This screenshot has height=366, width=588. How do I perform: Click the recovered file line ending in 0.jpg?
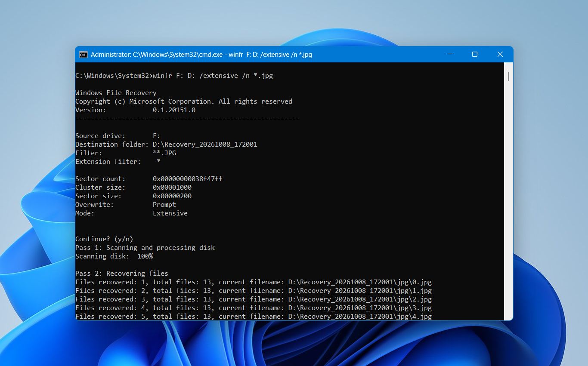(x=254, y=282)
